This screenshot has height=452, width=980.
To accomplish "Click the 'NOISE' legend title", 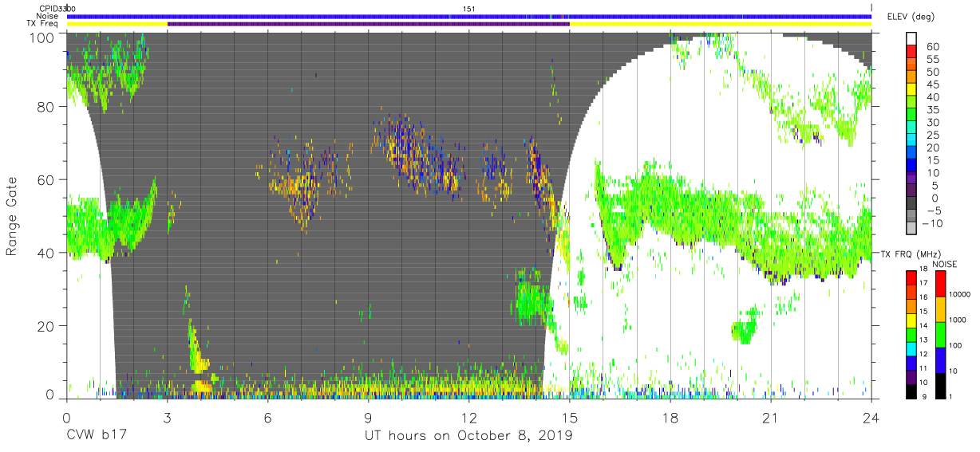I will (946, 265).
